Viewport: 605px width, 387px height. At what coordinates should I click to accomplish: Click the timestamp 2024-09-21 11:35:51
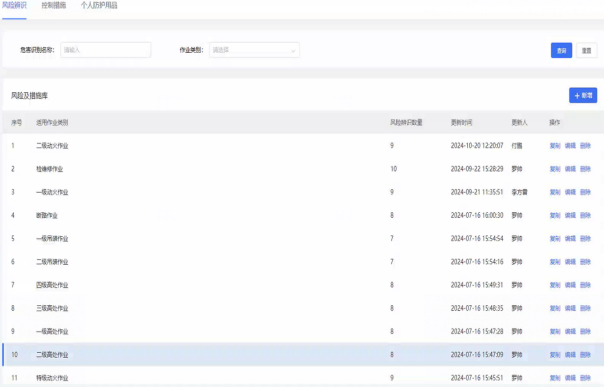pos(477,192)
